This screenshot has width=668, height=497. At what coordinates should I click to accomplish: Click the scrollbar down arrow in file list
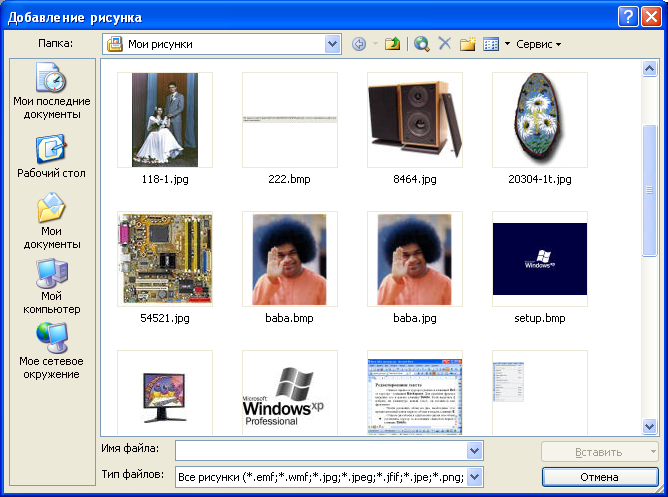coord(650,427)
